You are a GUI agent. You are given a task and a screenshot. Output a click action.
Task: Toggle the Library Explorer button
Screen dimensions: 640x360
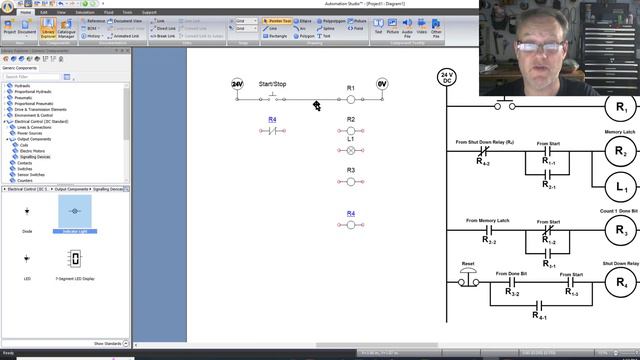point(48,28)
